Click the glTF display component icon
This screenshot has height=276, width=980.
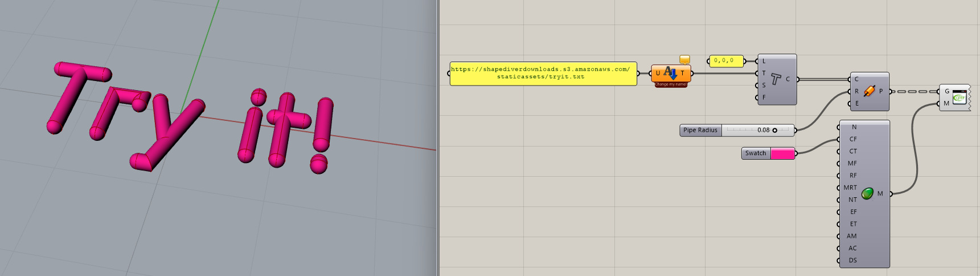point(960,97)
